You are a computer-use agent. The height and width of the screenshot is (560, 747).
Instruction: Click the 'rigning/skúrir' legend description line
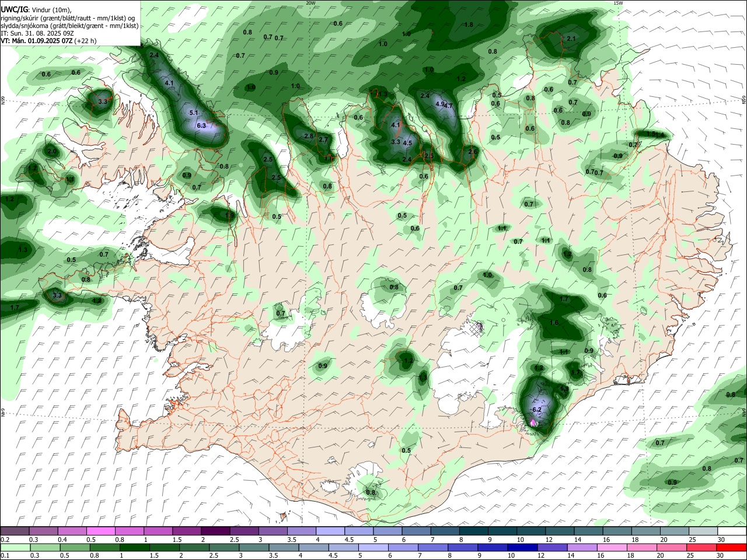tap(69, 18)
